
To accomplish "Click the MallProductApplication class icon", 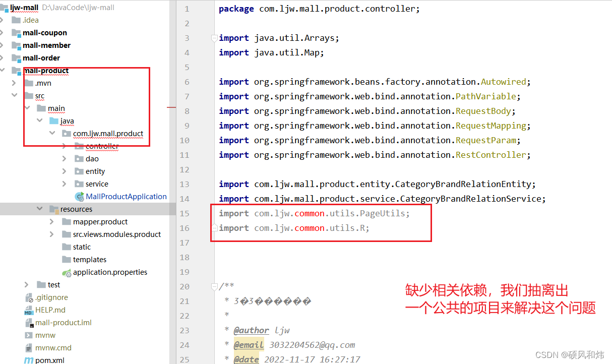I will pyautogui.click(x=79, y=197).
